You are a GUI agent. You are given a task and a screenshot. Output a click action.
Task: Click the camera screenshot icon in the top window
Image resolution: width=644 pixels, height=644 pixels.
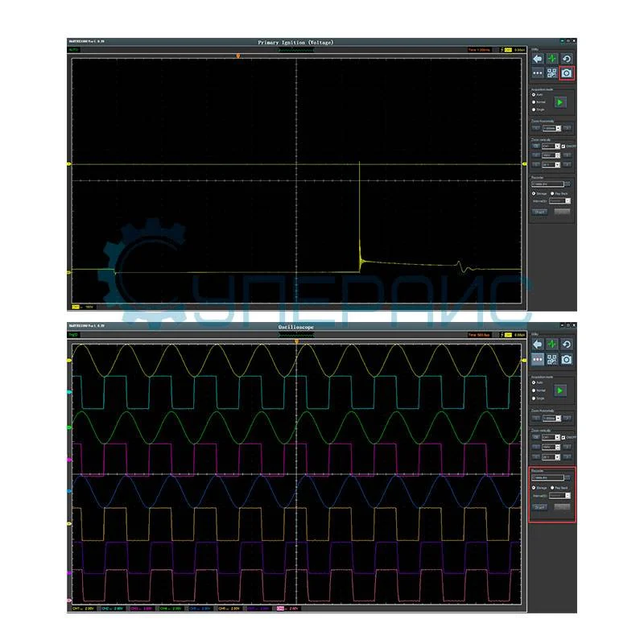pos(567,73)
